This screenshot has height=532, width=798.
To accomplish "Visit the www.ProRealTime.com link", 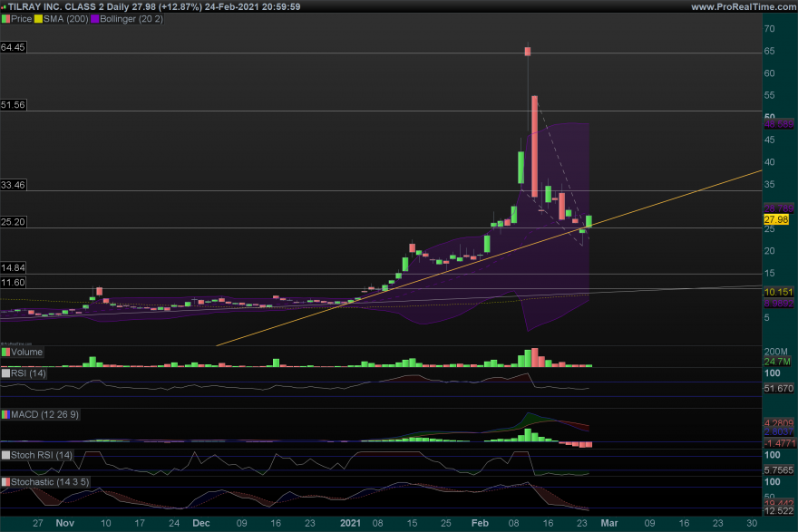I will click(742, 6).
